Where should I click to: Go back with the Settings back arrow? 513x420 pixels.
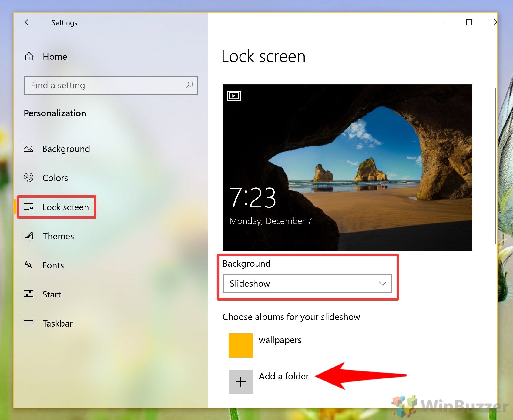click(x=29, y=22)
